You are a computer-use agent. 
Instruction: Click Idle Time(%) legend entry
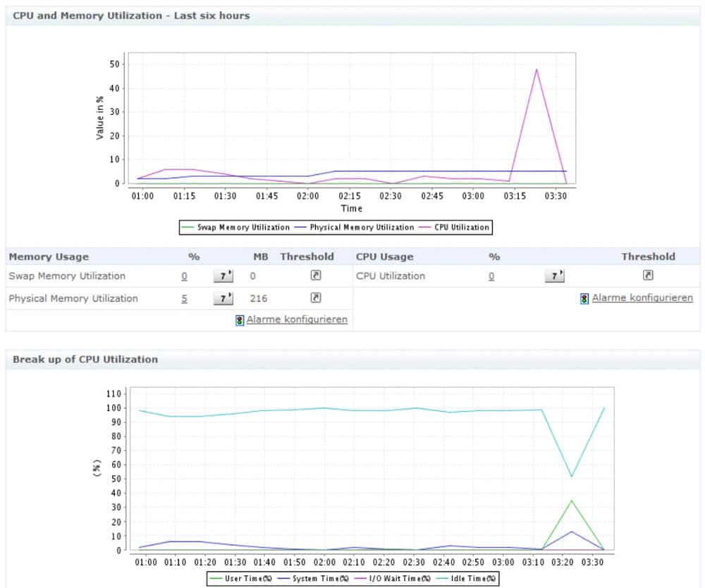466,579
